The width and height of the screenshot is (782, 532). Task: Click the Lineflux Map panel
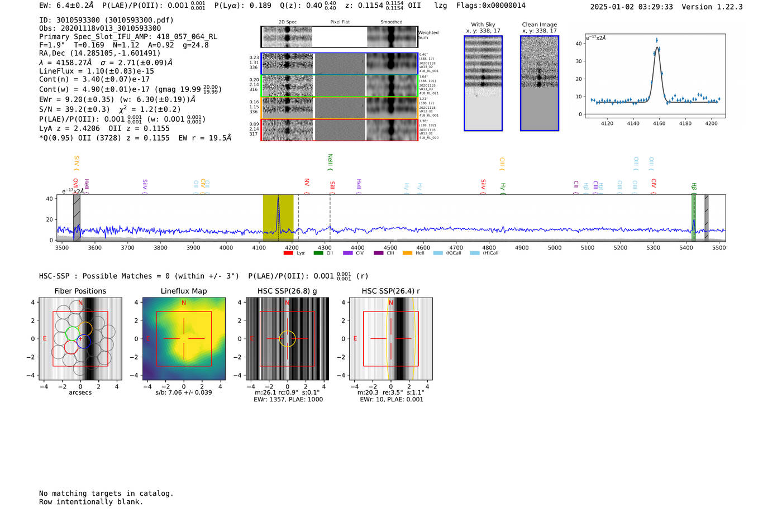[184, 339]
